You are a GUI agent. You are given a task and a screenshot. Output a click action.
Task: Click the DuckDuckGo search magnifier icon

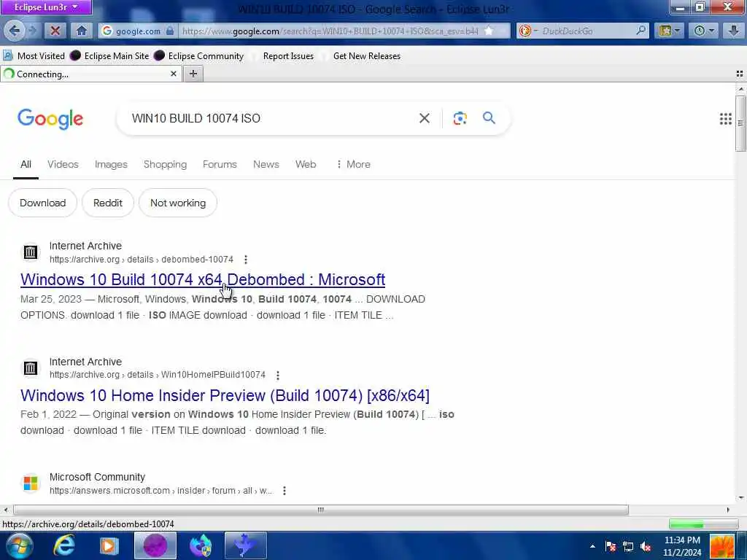(640, 31)
